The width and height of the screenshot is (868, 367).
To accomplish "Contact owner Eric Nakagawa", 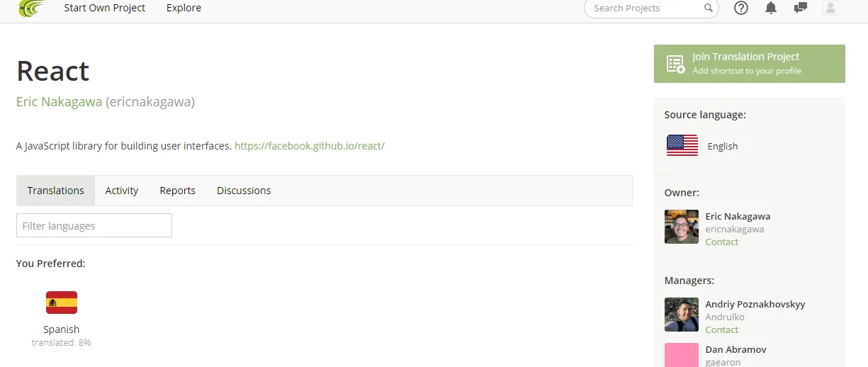I will (x=722, y=242).
